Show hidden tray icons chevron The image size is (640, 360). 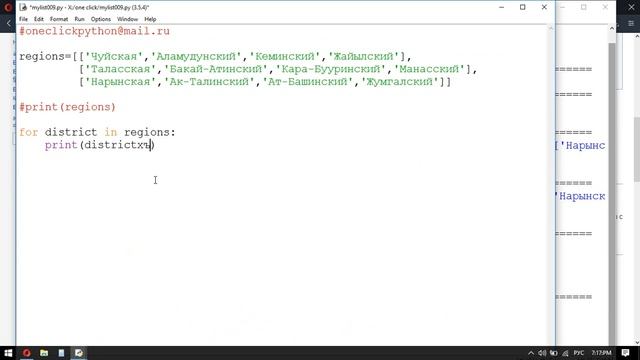tap(531, 353)
